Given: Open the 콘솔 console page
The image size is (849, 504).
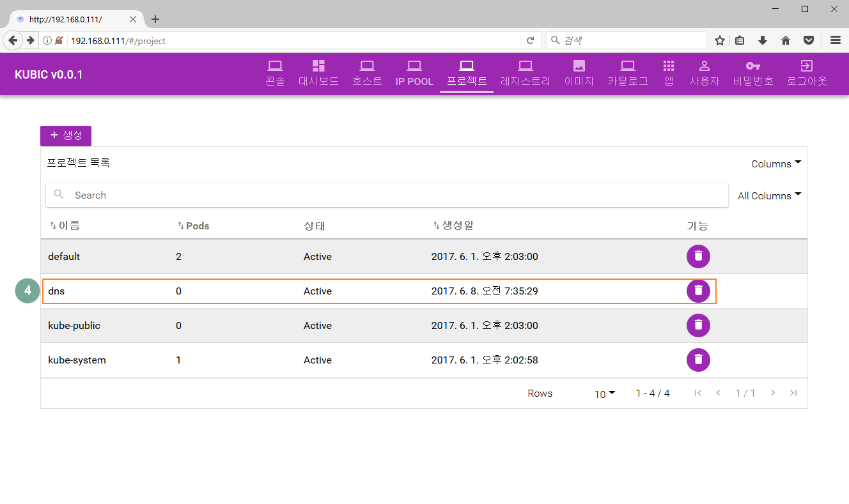Looking at the screenshot, I should pyautogui.click(x=275, y=73).
